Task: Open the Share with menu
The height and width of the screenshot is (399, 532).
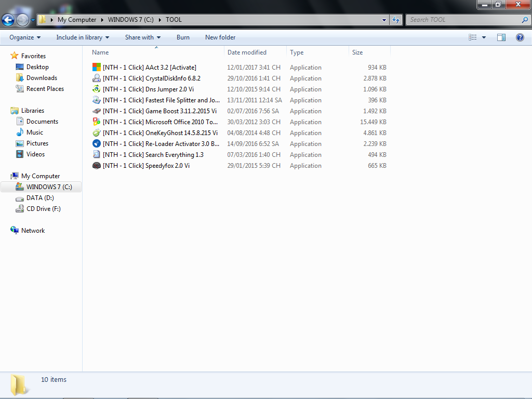Action: coord(142,37)
